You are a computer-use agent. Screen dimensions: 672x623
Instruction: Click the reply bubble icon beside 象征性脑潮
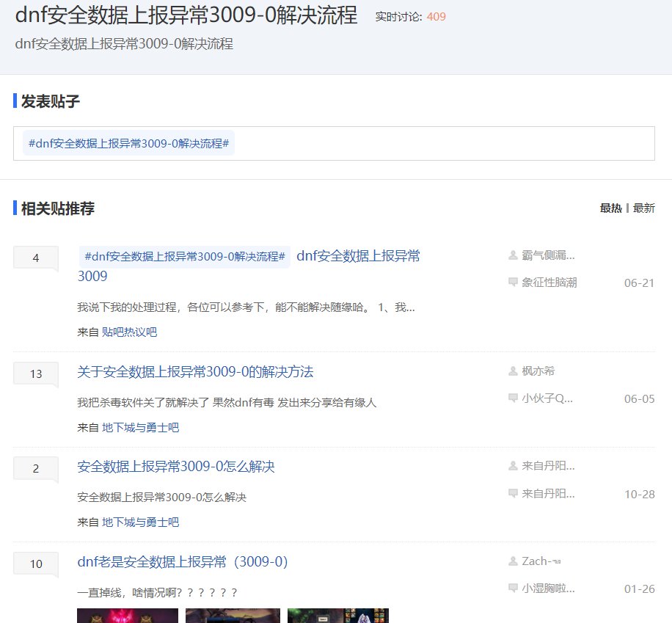pos(513,283)
